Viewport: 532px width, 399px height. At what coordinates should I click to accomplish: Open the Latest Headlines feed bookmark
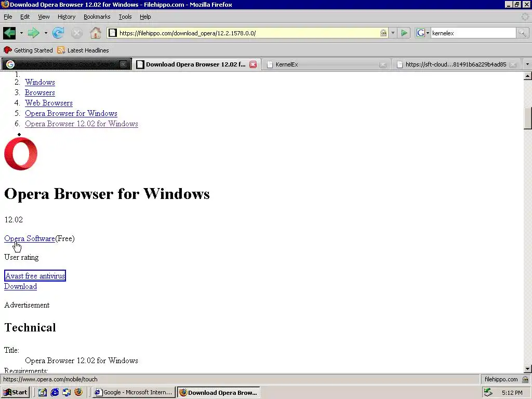tap(83, 50)
